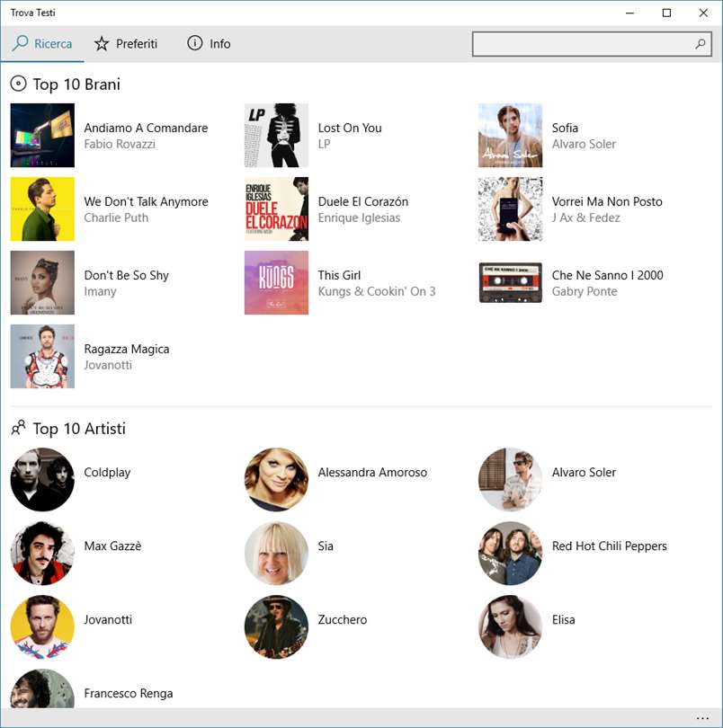Click the artist name Enrique Iglesias
Screen dimensions: 723x728
coord(359,218)
